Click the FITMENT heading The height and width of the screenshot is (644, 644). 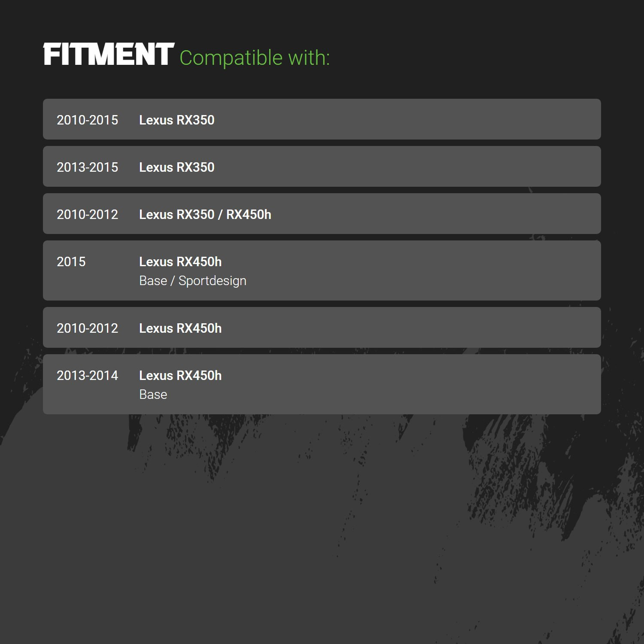point(109,55)
